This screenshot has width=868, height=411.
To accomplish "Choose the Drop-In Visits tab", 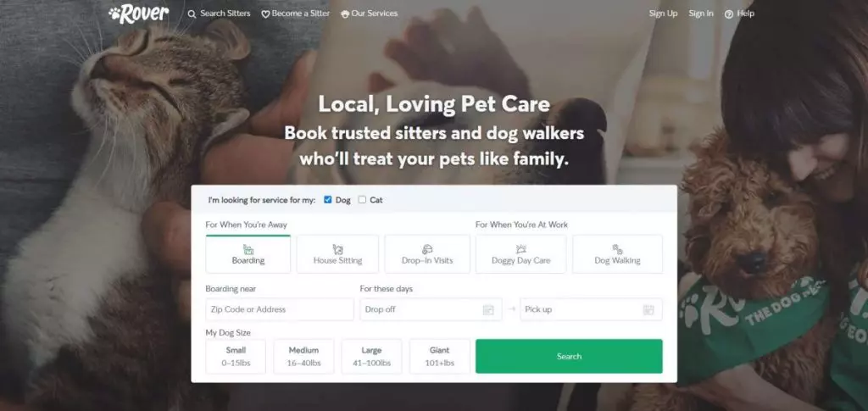I will pyautogui.click(x=427, y=254).
